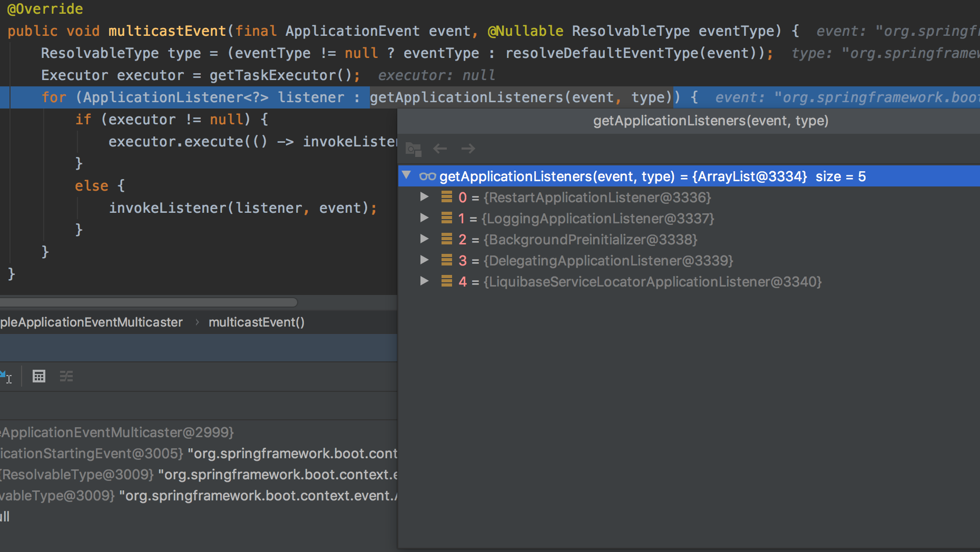Click the list icon of element 0
Image resolution: width=980 pixels, height=552 pixels.
(447, 197)
